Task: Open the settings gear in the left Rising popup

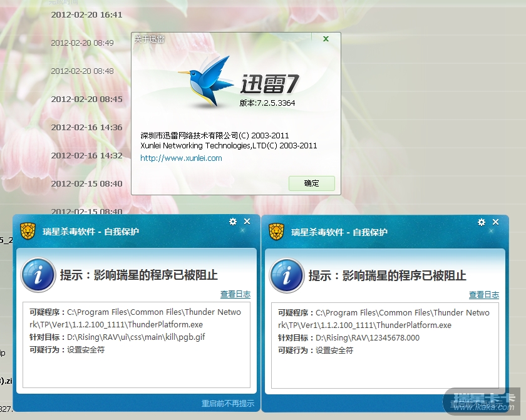Action: [x=233, y=222]
